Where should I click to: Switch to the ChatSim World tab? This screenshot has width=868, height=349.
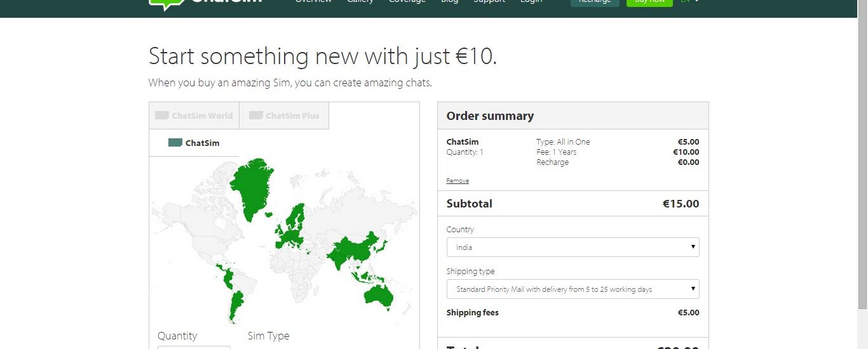click(194, 115)
